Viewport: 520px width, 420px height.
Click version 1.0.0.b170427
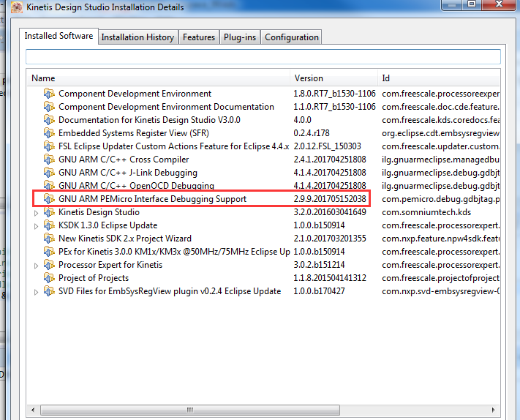coord(319,291)
